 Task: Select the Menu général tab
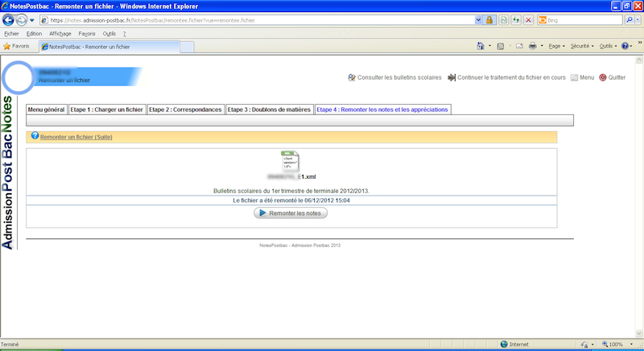[x=46, y=109]
